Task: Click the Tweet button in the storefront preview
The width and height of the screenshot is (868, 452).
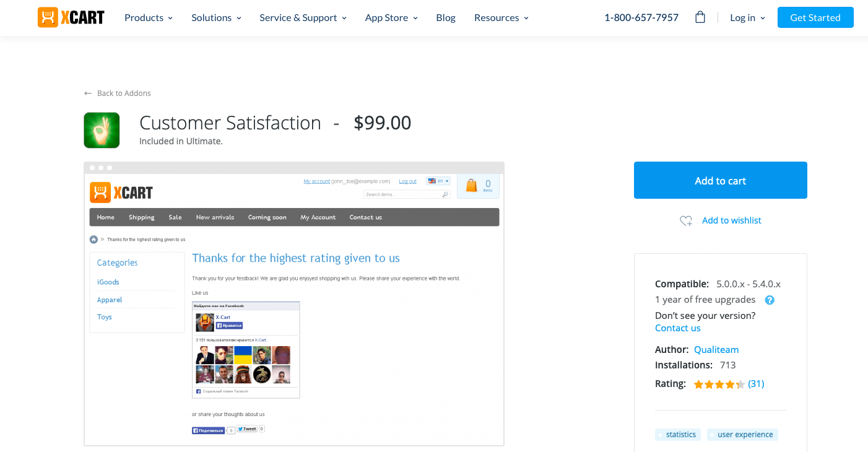Action: coord(247,428)
